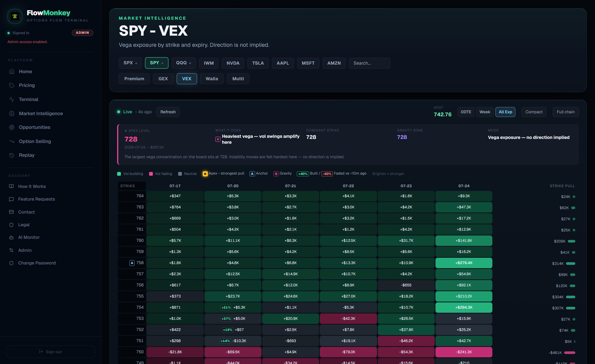Screen dimensions: 595x364
Task: Open the Walls tab
Action: pos(212,79)
